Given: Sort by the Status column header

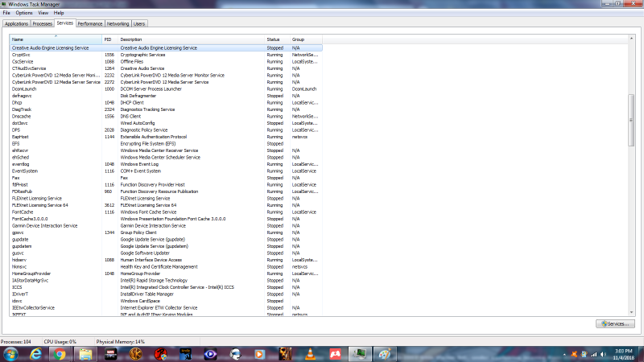Looking at the screenshot, I should [277, 39].
